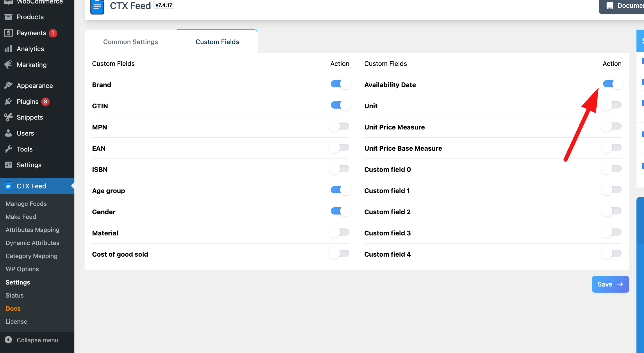Open the License submenu item

16,322
